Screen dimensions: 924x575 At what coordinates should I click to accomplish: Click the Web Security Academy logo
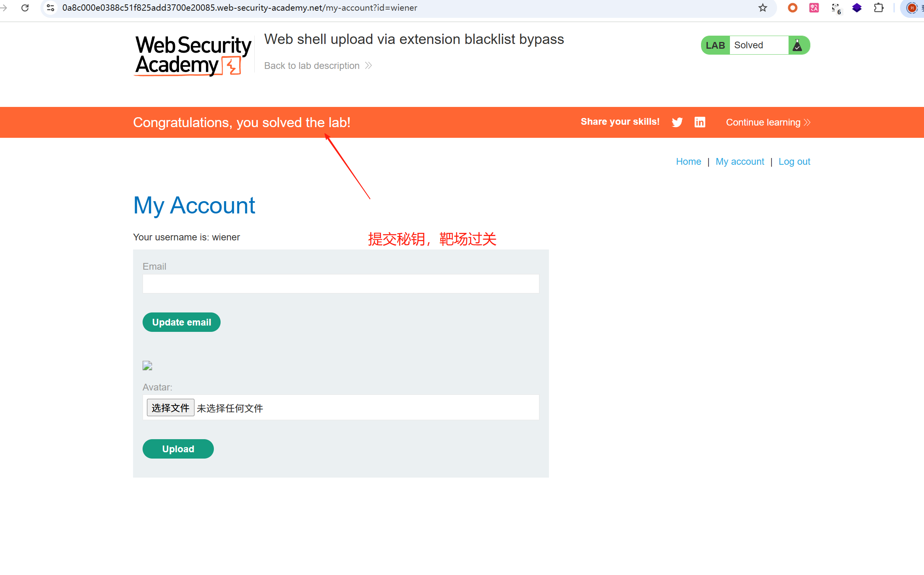coord(193,55)
